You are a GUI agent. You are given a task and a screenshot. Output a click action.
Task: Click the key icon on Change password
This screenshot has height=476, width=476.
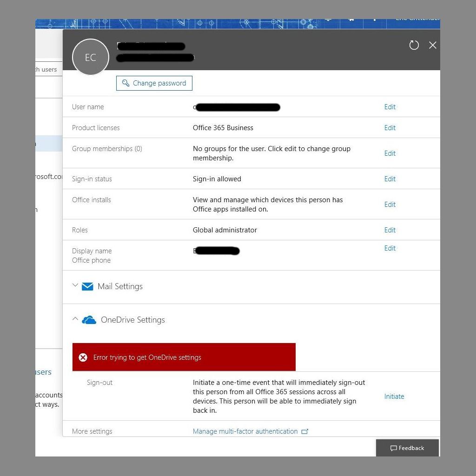126,83
